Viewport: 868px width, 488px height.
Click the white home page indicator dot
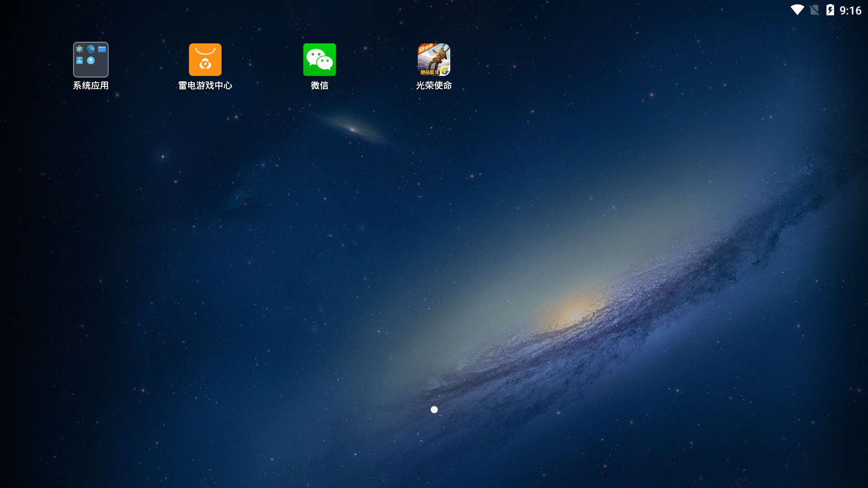(x=434, y=409)
